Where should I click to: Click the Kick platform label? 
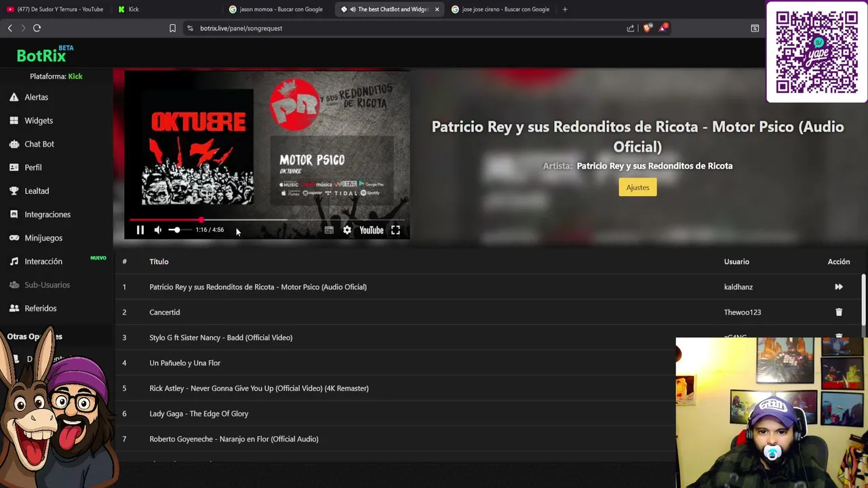[75, 77]
